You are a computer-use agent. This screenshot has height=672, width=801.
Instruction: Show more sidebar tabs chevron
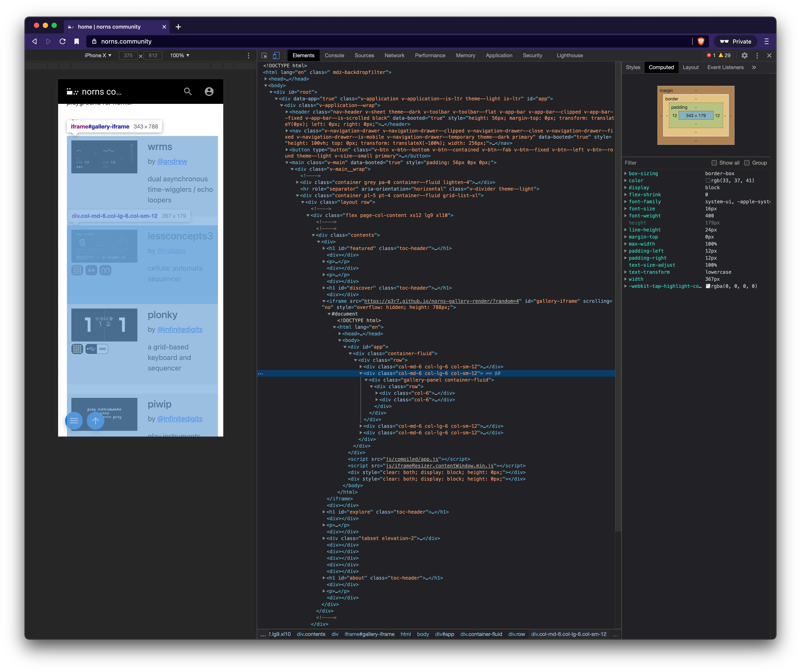click(754, 68)
